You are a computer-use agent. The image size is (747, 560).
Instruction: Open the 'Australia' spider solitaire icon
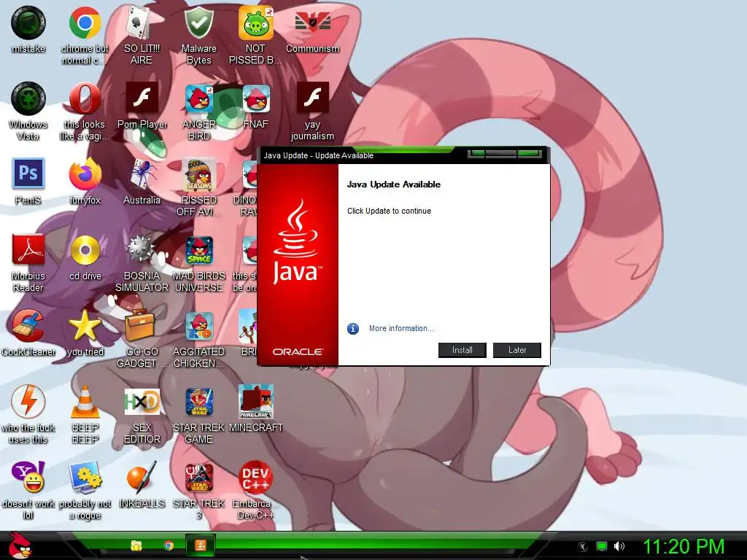coord(142,174)
